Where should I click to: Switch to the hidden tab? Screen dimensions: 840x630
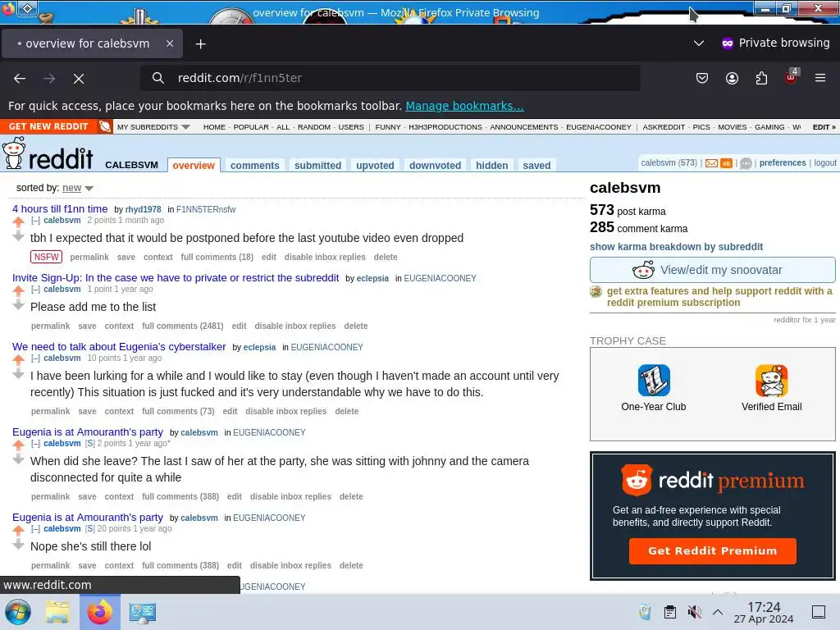[x=492, y=166]
